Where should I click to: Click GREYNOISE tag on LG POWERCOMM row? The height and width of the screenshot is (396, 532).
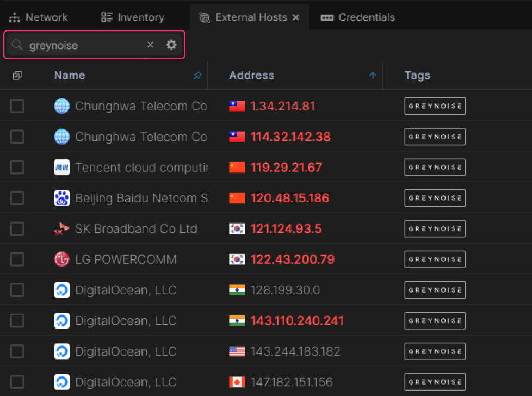coord(435,259)
